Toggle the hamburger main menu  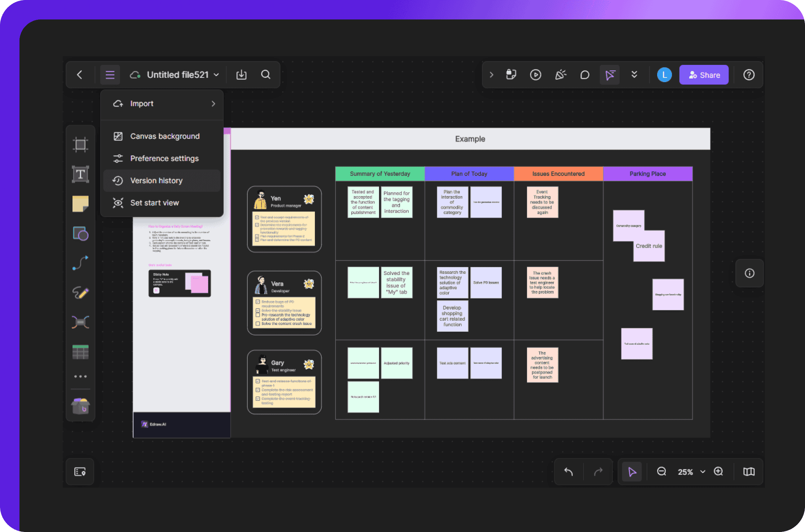110,75
